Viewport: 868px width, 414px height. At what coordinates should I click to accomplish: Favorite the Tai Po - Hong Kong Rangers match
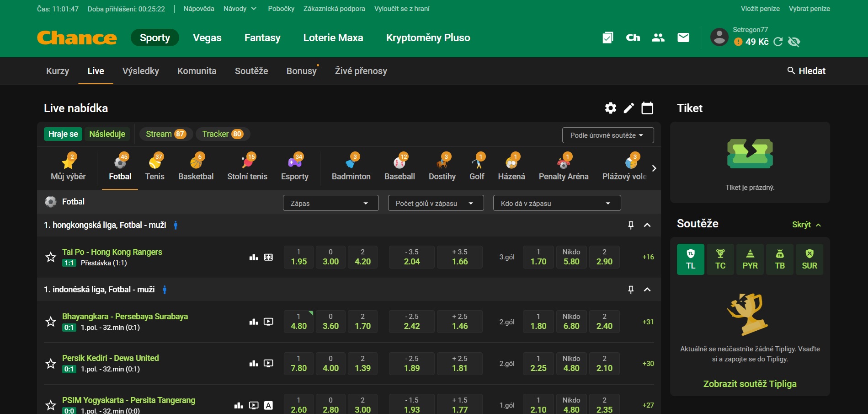51,257
